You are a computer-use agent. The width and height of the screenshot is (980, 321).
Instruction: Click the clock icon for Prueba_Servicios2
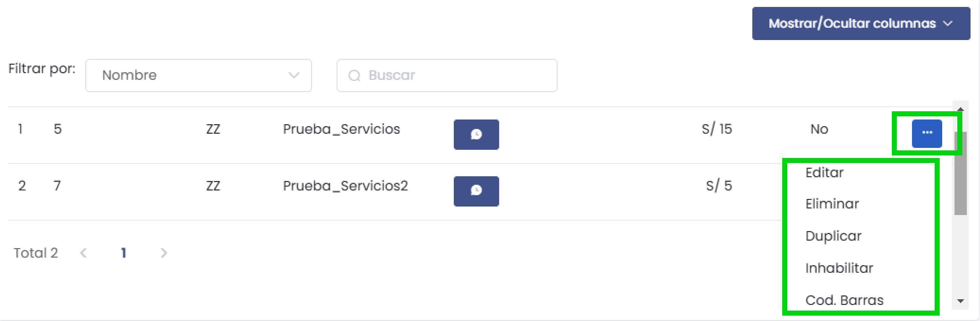pyautogui.click(x=476, y=191)
